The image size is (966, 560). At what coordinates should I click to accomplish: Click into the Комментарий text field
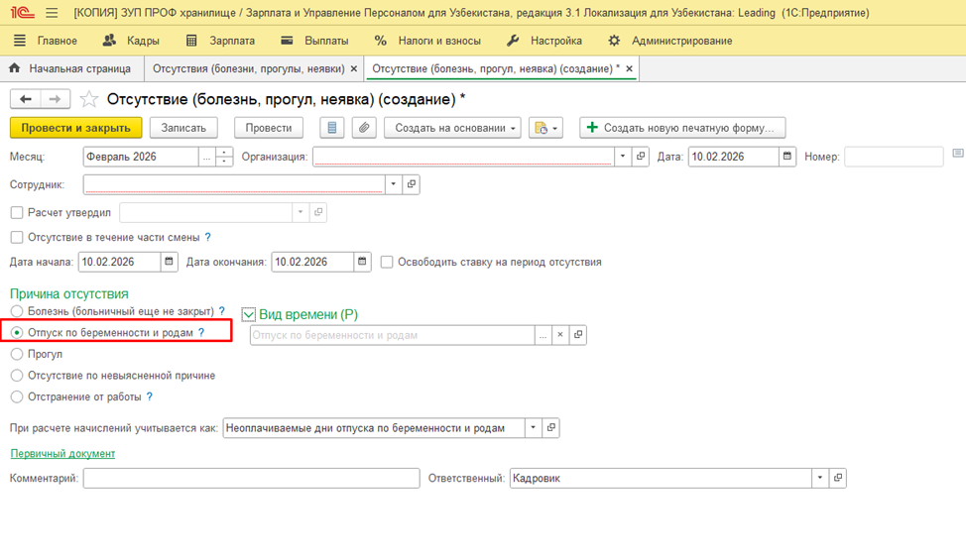tap(251, 478)
